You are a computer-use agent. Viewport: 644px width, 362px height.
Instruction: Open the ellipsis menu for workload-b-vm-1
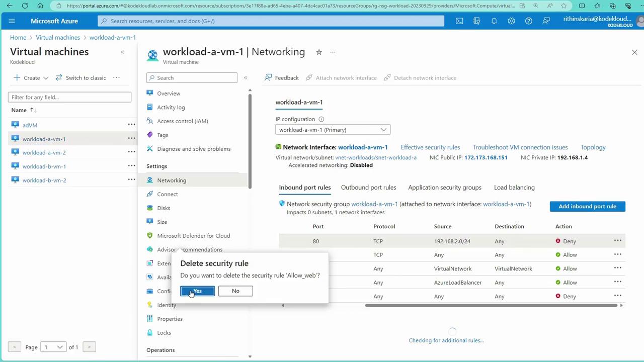(x=131, y=166)
